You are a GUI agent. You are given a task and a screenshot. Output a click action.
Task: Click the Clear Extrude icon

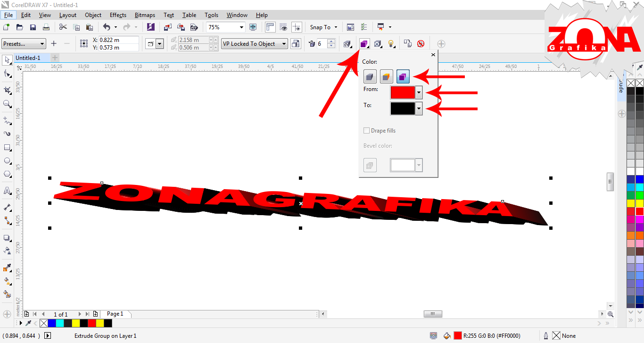pos(421,44)
